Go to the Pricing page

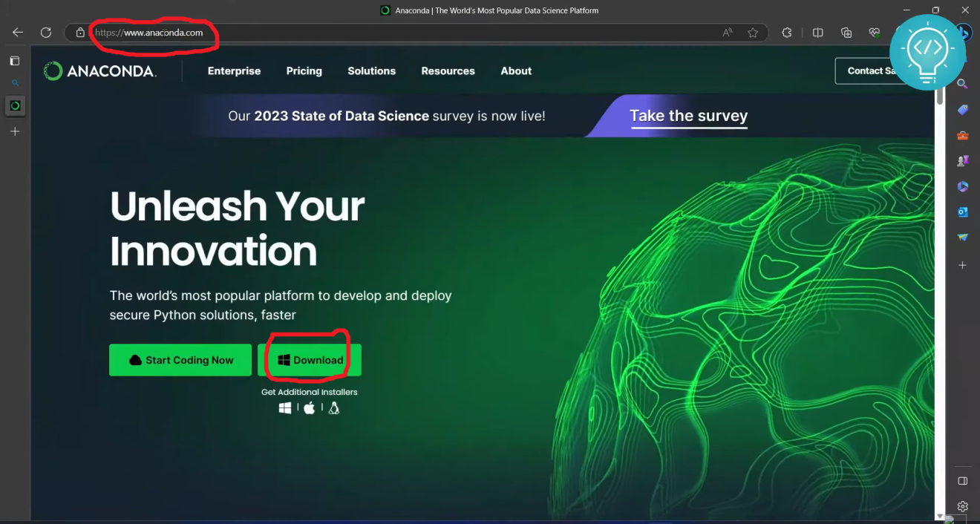(304, 71)
